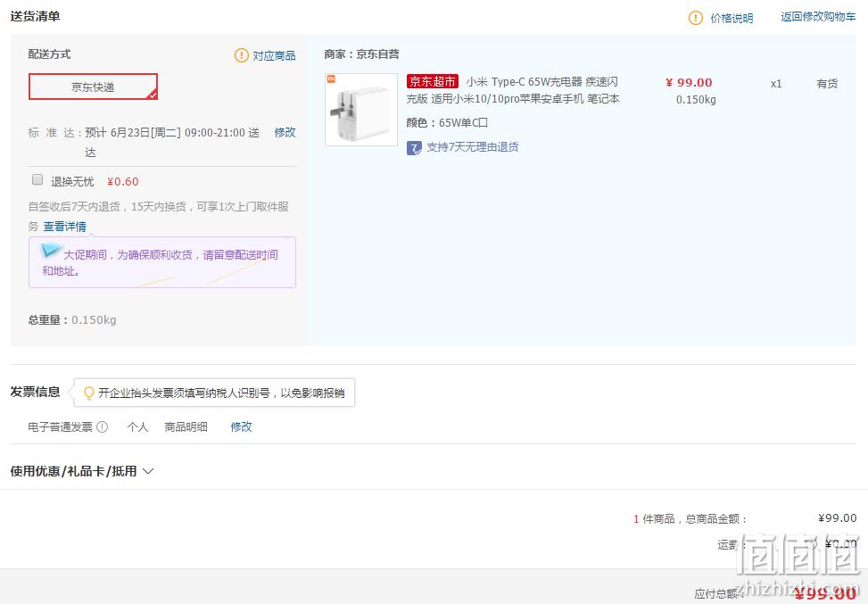Click the 送货清单 heading

point(36,16)
